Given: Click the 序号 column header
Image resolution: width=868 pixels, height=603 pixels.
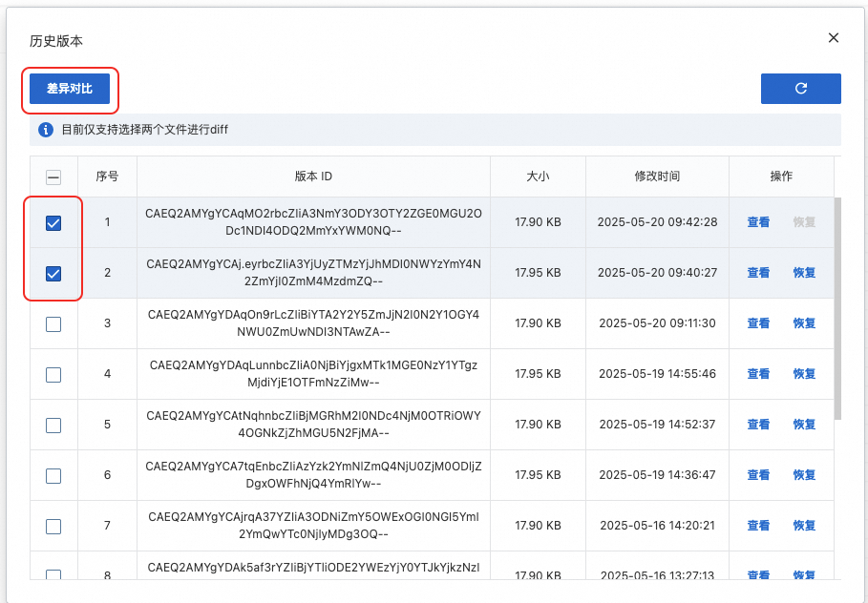Looking at the screenshot, I should click(x=107, y=177).
